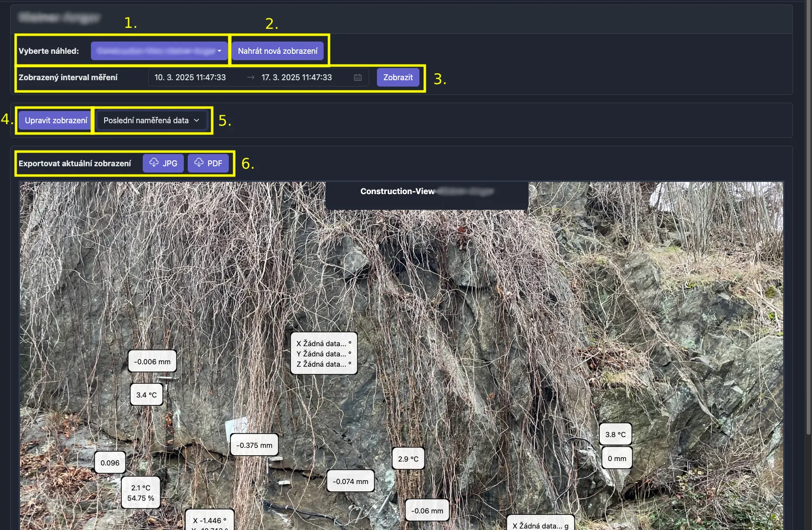Click the Nahrát nová zobrazení button
The image size is (812, 530).
point(277,51)
